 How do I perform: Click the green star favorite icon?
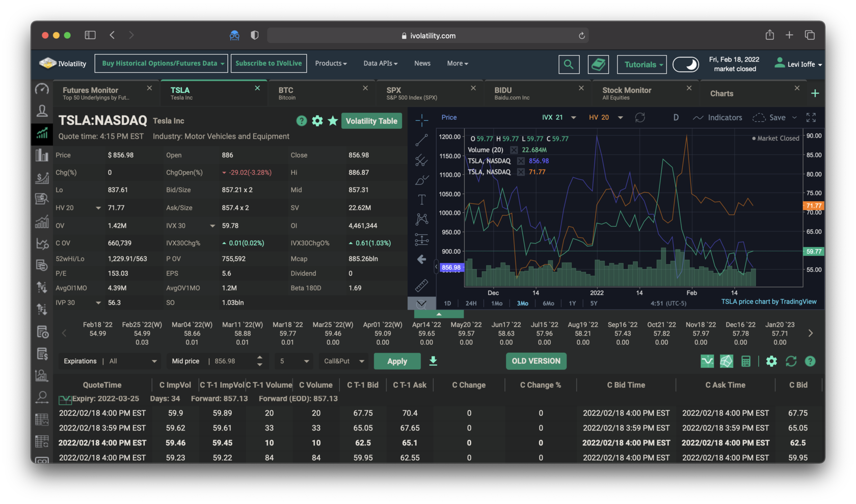coord(333,121)
